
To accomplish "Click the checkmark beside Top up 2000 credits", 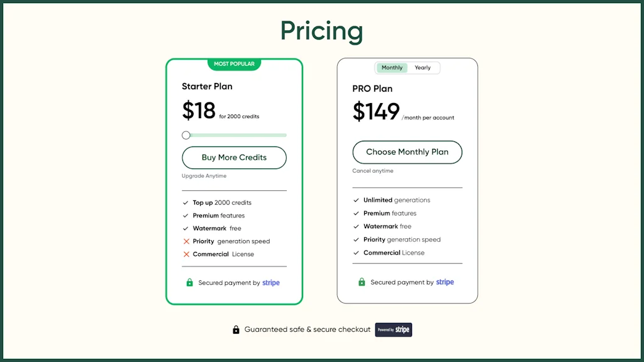I will (186, 203).
